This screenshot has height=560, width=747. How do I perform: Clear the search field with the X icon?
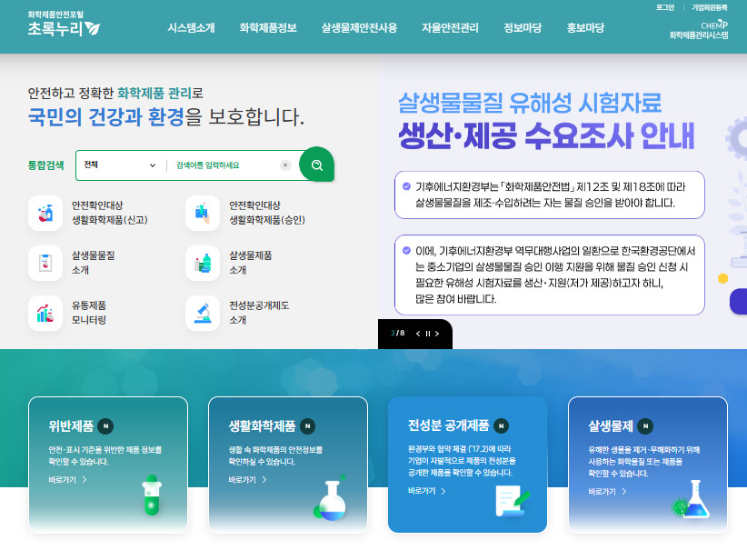tap(286, 165)
